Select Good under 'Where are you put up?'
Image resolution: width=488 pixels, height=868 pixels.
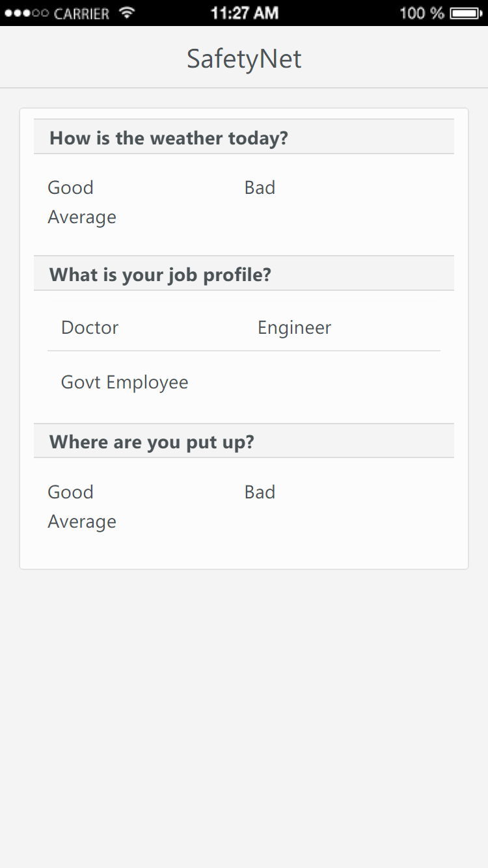point(71,492)
